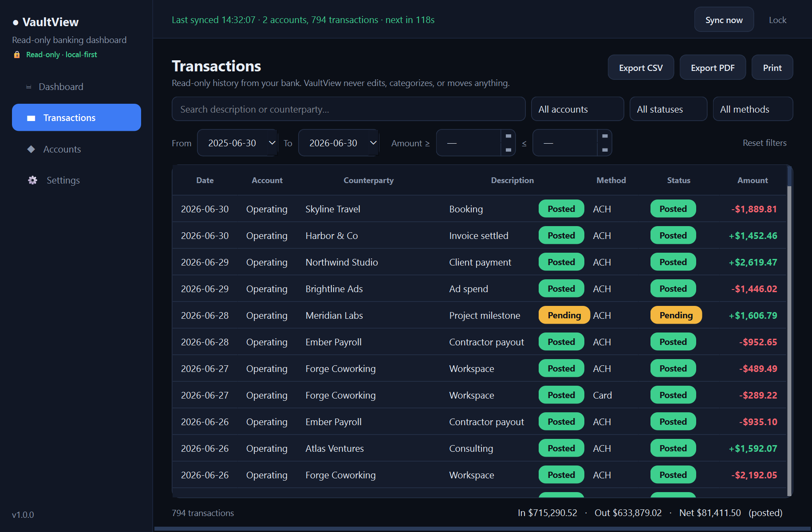The height and width of the screenshot is (532, 812).
Task: Click the Dashboard sidebar icon
Action: coord(29,87)
